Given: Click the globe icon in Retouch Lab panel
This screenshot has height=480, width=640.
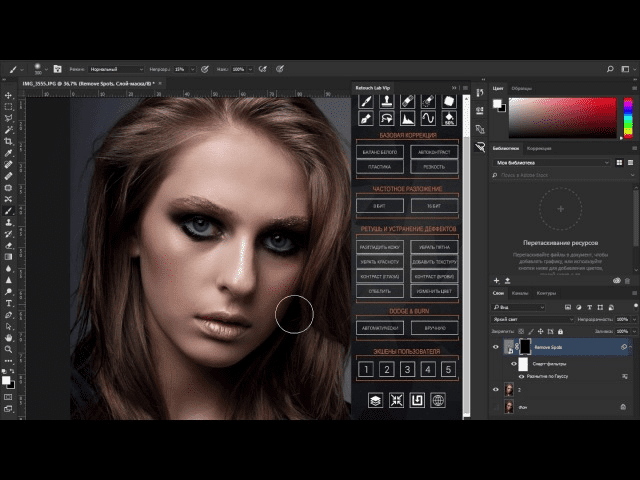Looking at the screenshot, I should pyautogui.click(x=437, y=400).
